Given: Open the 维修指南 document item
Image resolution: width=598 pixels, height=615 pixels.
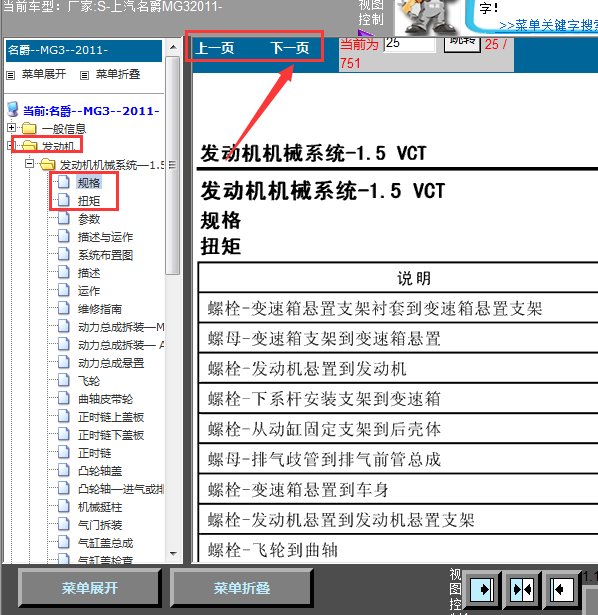Looking at the screenshot, I should 100,309.
